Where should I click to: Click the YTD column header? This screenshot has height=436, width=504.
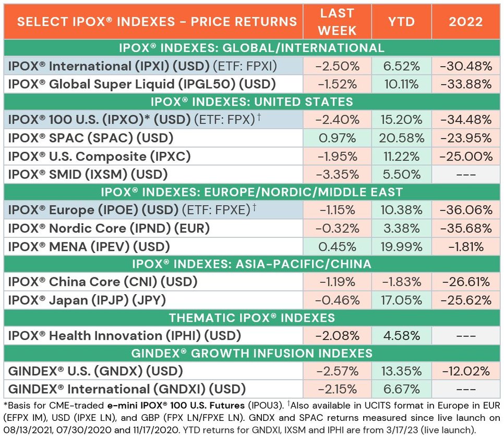coord(401,21)
